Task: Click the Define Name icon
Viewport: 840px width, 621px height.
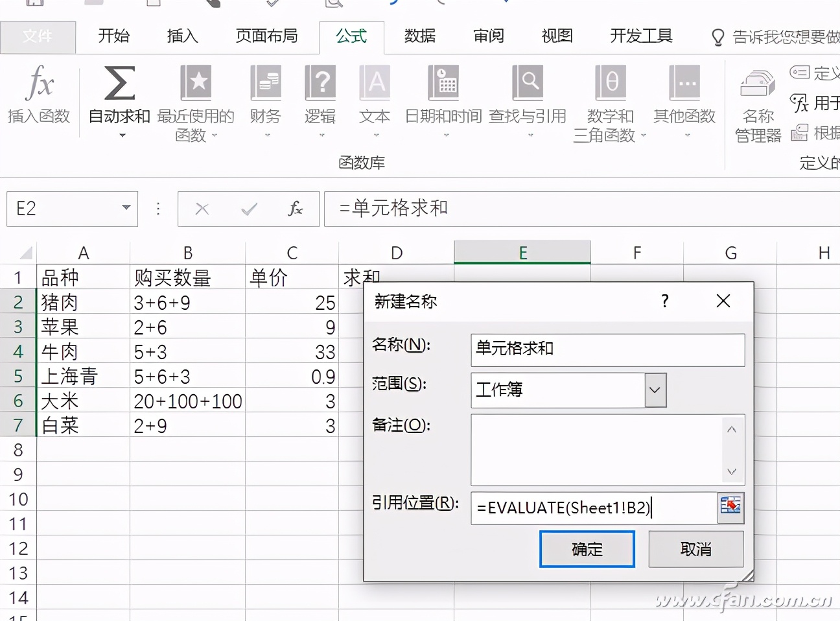Action: click(x=799, y=72)
